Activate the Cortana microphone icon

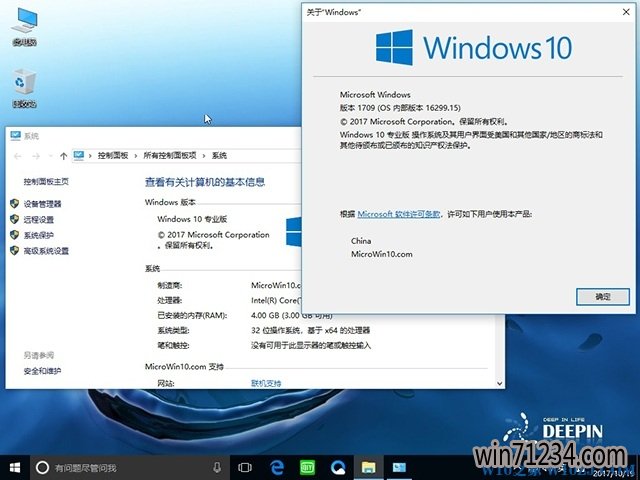pos(217,467)
